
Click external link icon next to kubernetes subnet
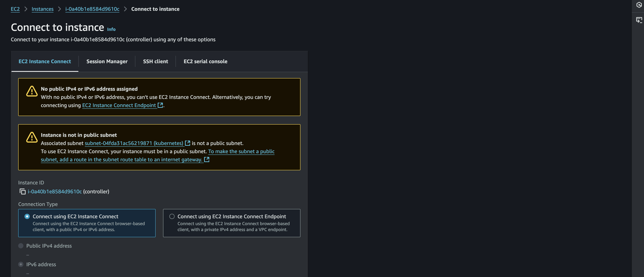[188, 143]
